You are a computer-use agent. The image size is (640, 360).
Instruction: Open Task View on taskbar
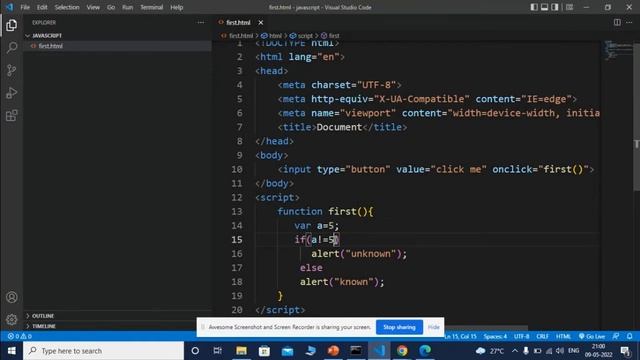(x=218, y=351)
